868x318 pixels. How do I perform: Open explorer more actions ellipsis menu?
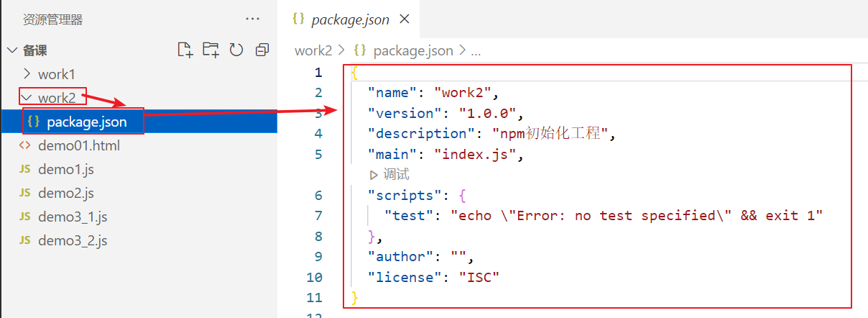click(x=252, y=19)
